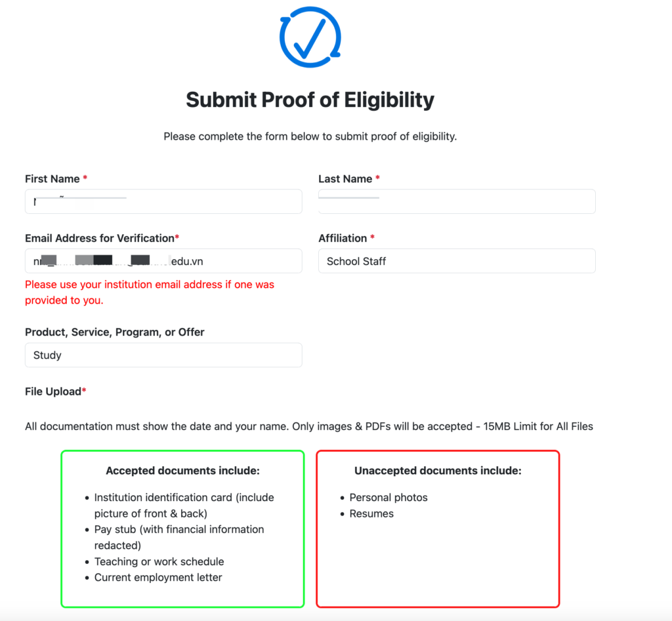Click the Submit Proof of Eligibility heading
Image resolution: width=672 pixels, height=621 pixels.
310,100
